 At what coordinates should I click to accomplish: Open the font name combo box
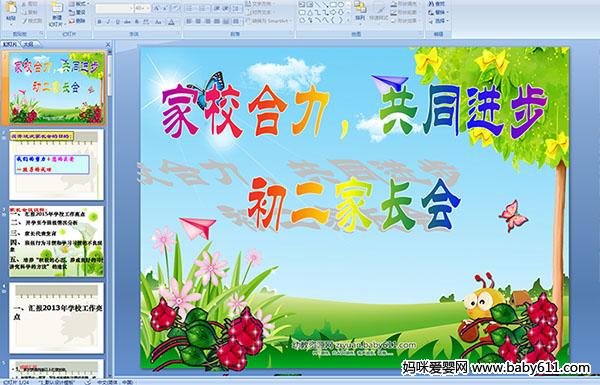click(114, 8)
